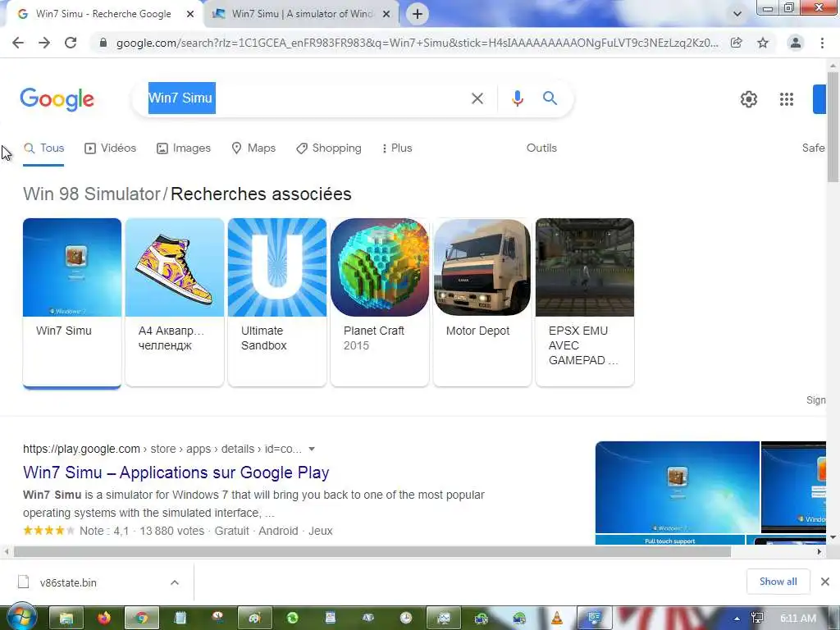
Task: Share this page via address bar icon
Action: click(737, 43)
